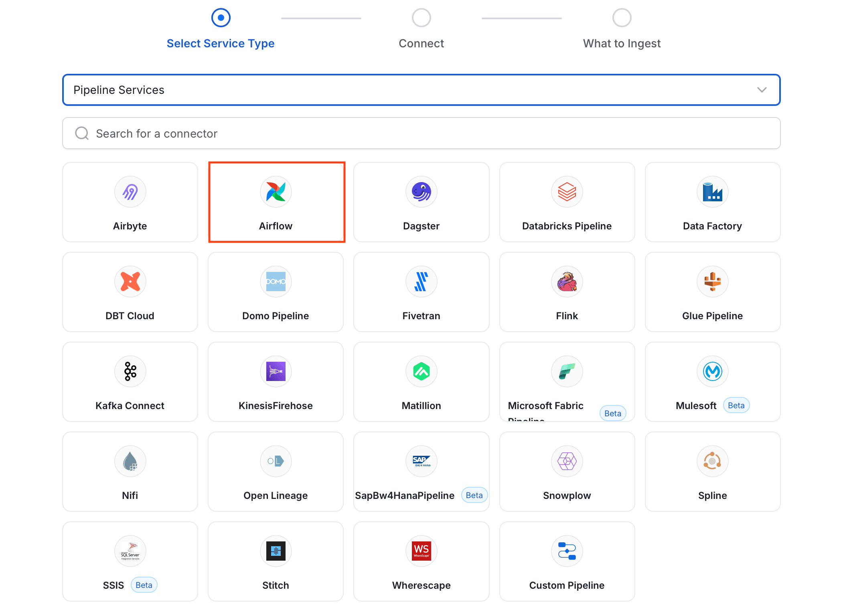
Task: Click the What to Ingest step circle
Action: pos(622,18)
